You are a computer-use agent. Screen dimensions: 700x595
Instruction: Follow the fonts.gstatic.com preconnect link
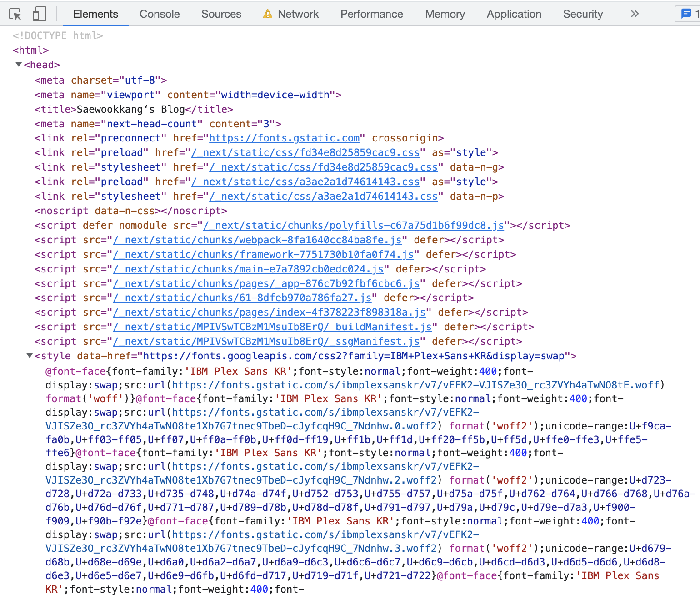point(285,138)
